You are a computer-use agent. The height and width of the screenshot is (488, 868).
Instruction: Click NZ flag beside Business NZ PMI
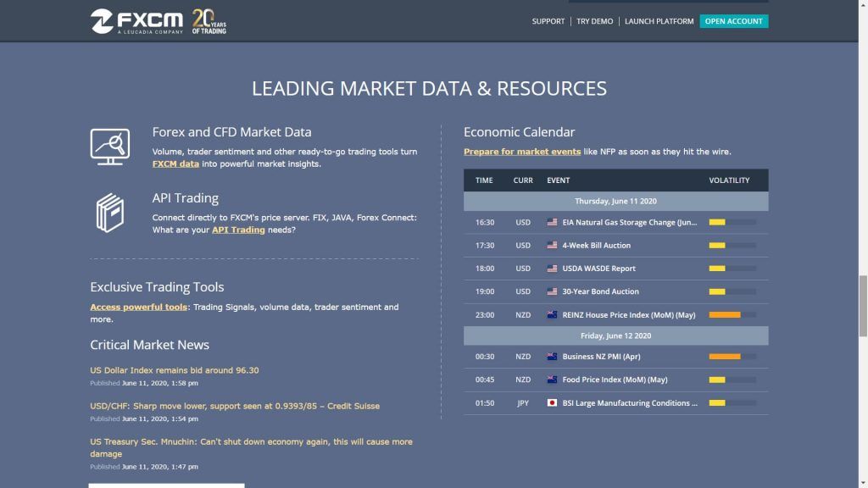pyautogui.click(x=552, y=357)
